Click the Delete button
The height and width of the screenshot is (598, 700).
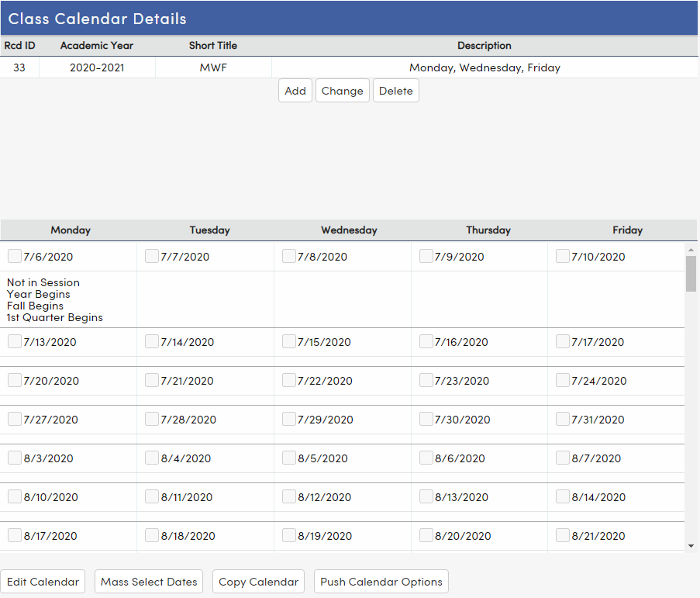(395, 90)
